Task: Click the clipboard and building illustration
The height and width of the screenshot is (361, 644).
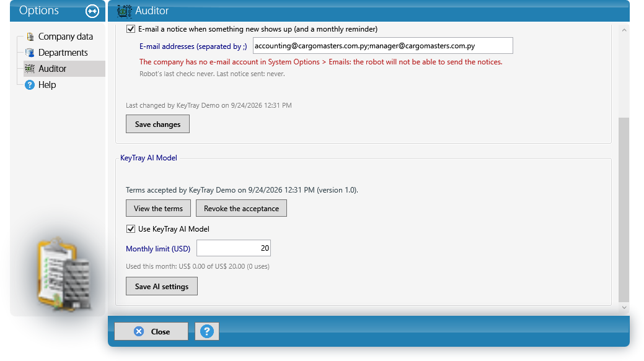Action: (x=64, y=273)
